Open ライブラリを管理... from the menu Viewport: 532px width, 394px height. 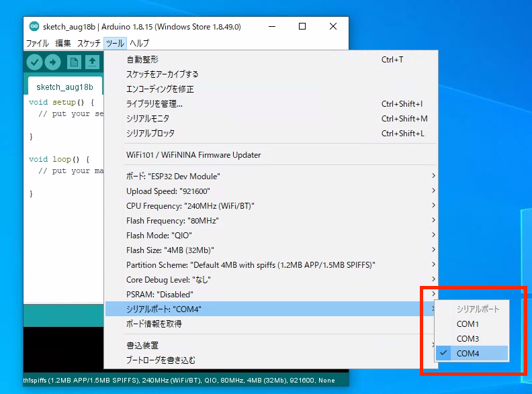pyautogui.click(x=271, y=104)
